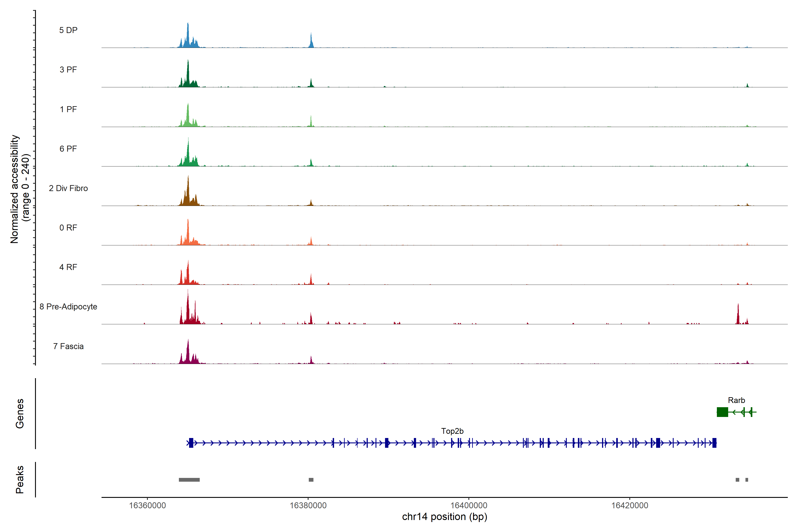Click the green Rarb exon block
The height and width of the screenshot is (532, 798).
click(x=722, y=412)
